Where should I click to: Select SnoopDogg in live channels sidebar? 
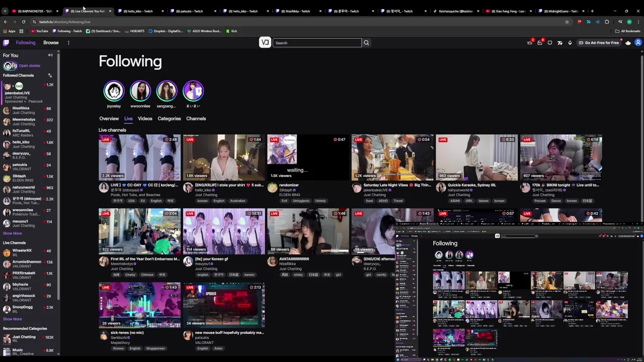(29, 309)
